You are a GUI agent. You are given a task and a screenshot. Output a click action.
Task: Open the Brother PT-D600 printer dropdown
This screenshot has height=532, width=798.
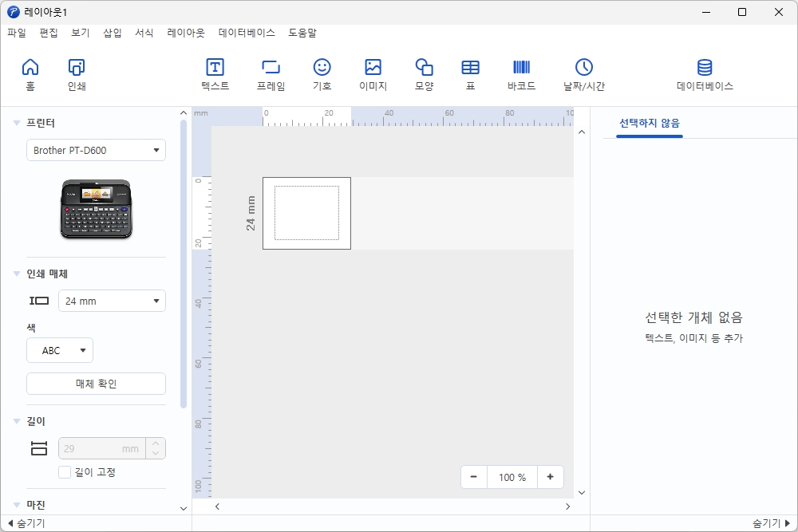[97, 150]
